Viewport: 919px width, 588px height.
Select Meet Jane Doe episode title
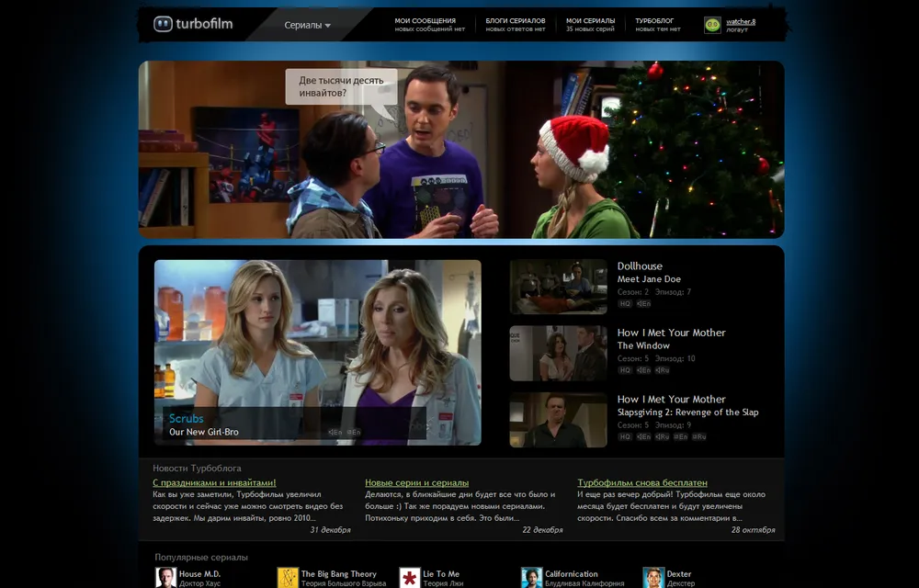649,279
